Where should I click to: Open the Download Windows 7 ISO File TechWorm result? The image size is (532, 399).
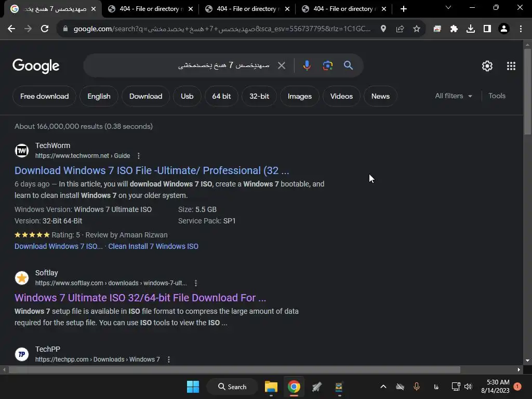pyautogui.click(x=152, y=170)
